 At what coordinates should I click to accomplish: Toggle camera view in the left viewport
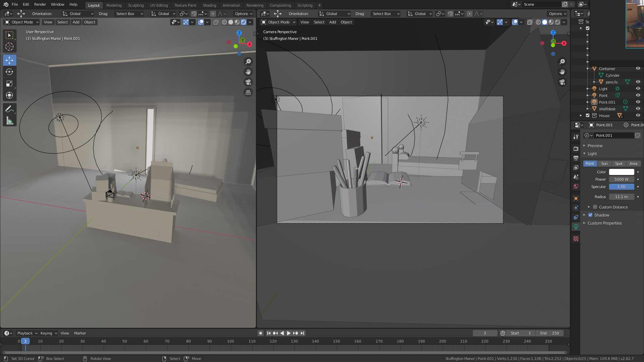tap(248, 82)
